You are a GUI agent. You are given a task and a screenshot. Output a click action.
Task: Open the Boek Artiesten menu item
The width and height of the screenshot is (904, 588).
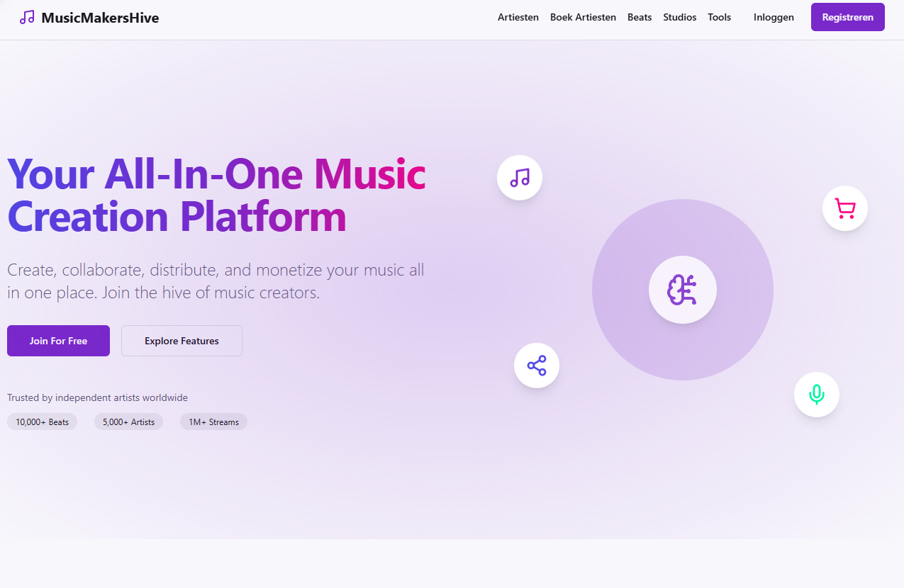(x=583, y=17)
